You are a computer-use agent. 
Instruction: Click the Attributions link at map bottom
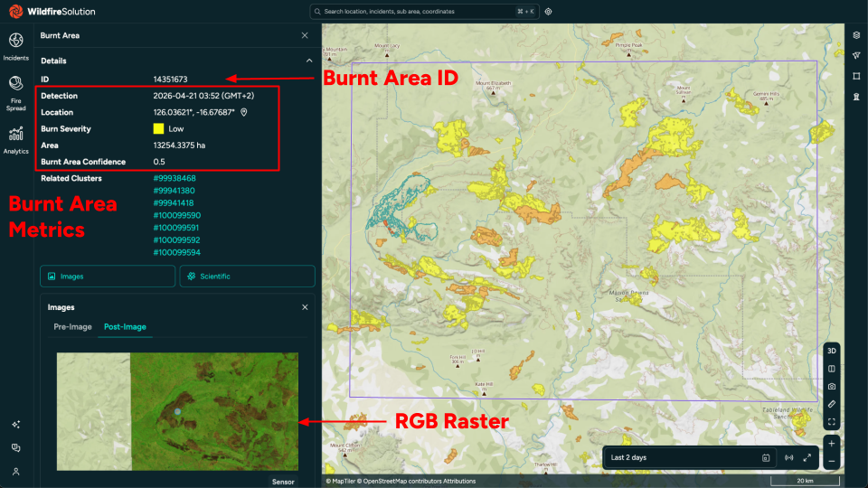pos(458,482)
